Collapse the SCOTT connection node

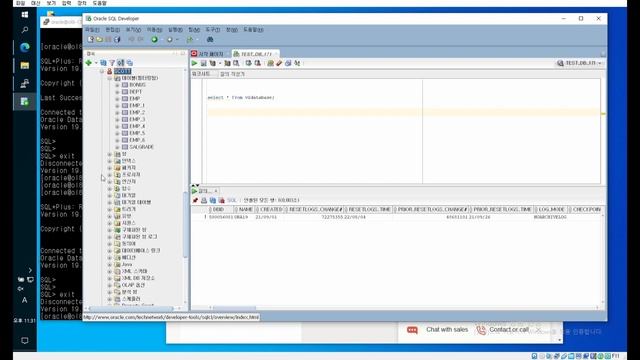tap(102, 71)
